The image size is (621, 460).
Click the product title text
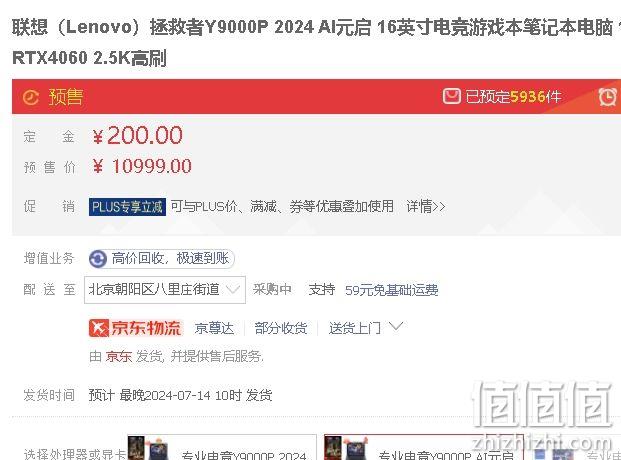click(x=316, y=42)
